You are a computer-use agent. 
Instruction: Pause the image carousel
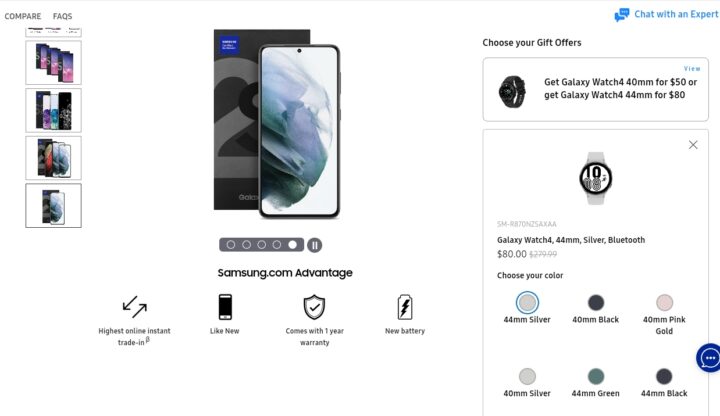click(x=315, y=245)
